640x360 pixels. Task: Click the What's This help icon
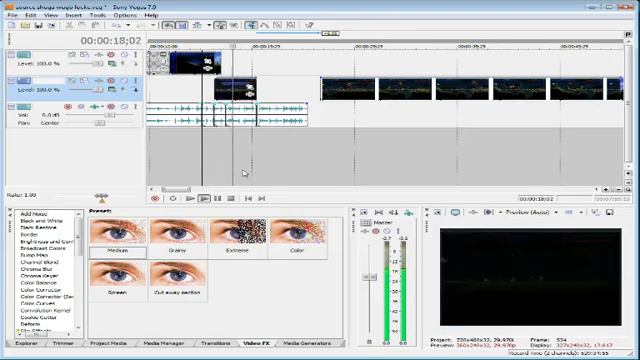click(309, 25)
